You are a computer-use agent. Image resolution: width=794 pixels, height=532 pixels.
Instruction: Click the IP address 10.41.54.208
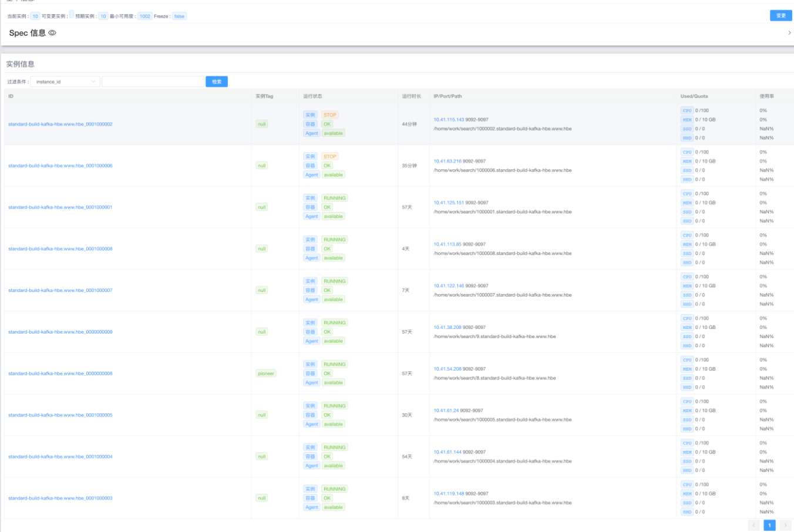pos(447,369)
